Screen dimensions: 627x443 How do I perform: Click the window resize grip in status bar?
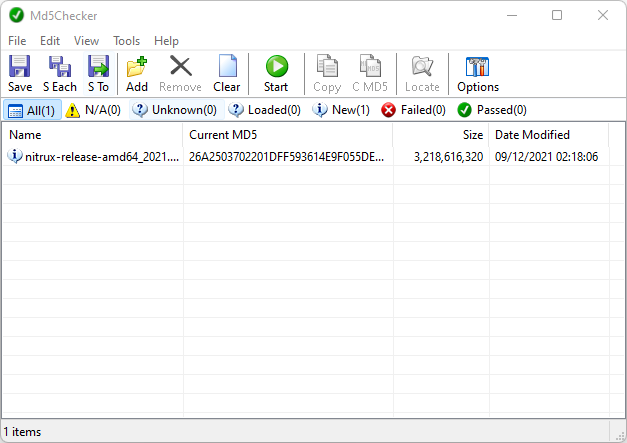click(620, 435)
